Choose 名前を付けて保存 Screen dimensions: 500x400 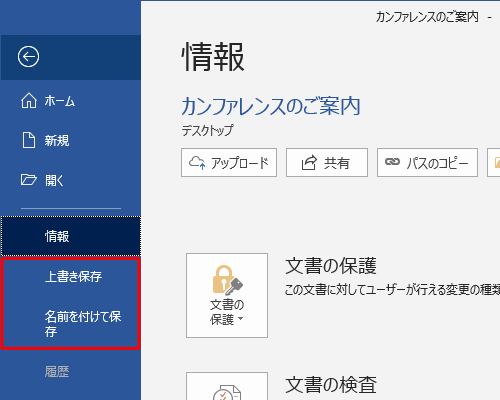click(x=71, y=323)
